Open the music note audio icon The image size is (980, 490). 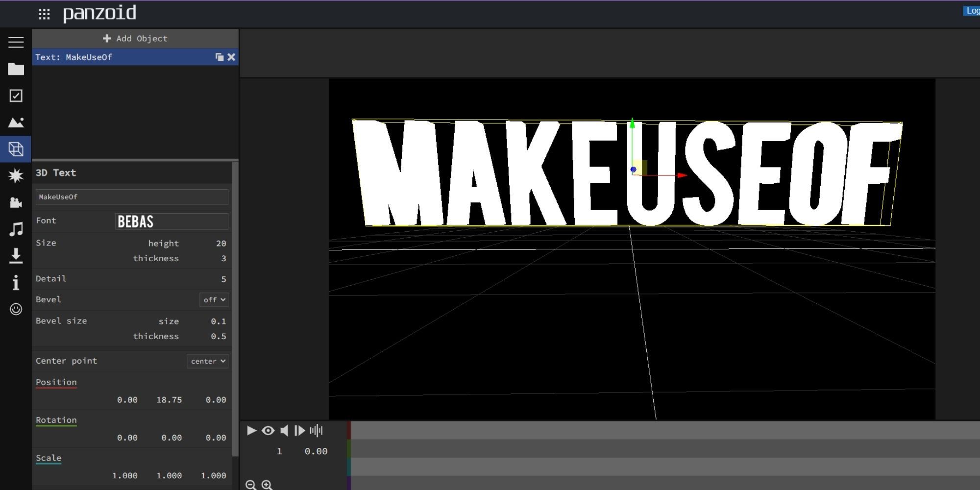tap(16, 229)
